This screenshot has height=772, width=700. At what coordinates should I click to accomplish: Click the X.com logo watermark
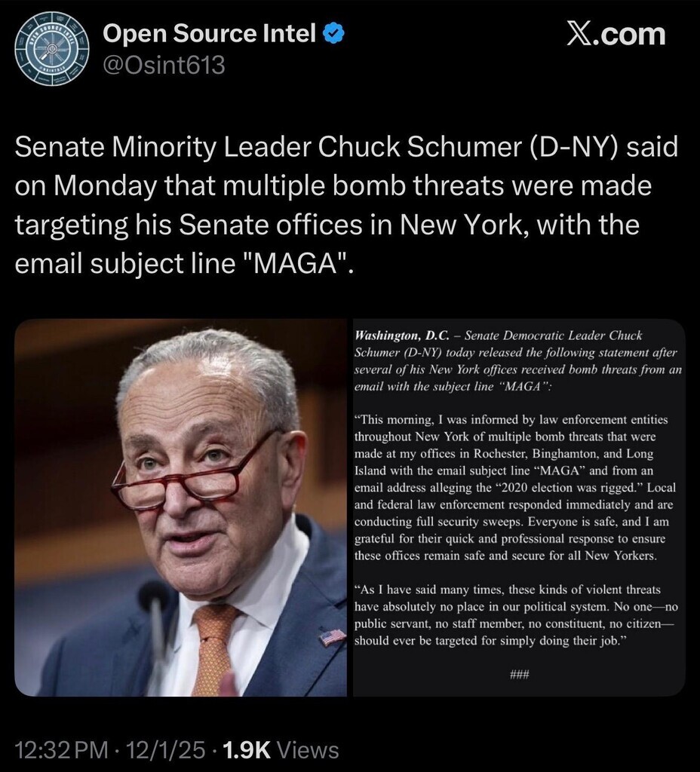616,34
